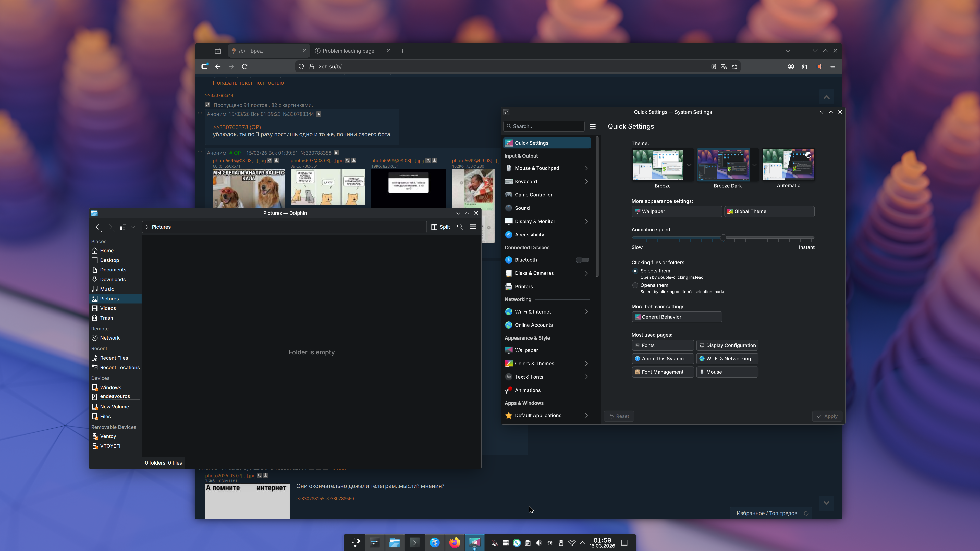Viewport: 980px width, 551px height.
Task: Open Firefox extensions puzzle icon
Action: pyautogui.click(x=804, y=67)
